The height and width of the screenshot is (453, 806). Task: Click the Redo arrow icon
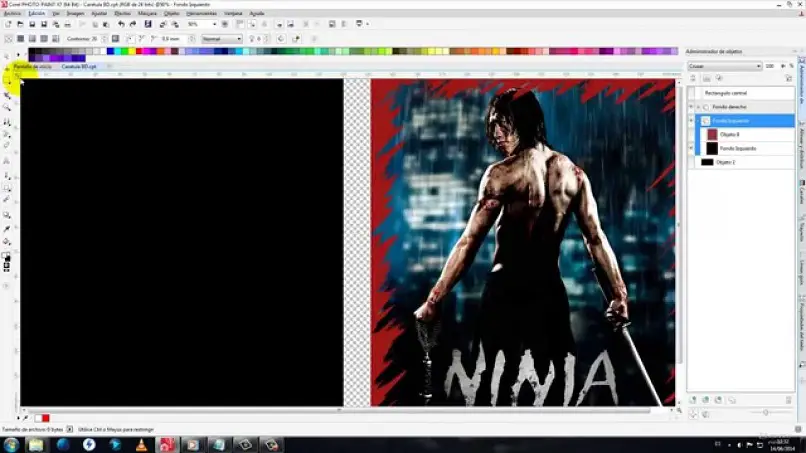(133, 24)
